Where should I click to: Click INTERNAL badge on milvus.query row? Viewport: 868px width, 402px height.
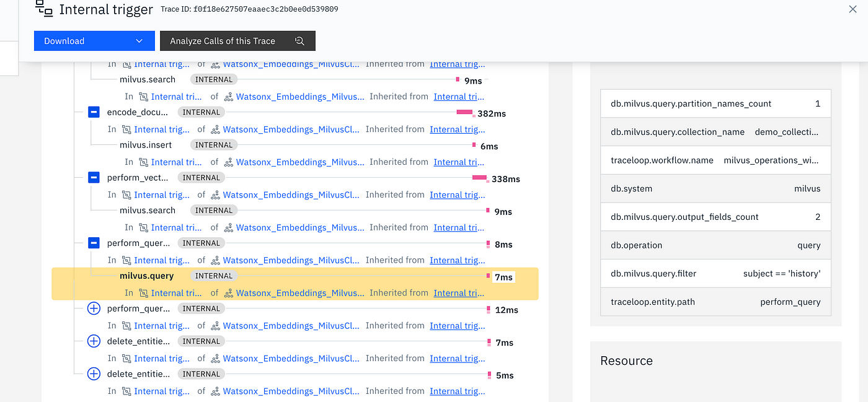[214, 276]
